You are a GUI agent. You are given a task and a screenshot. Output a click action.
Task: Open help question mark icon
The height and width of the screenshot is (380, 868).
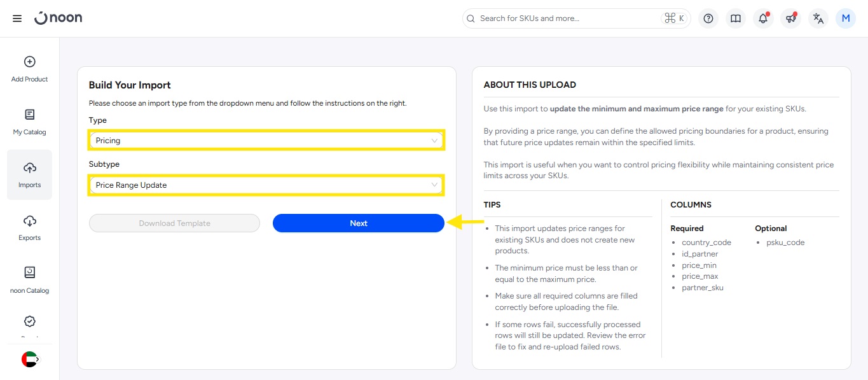tap(708, 18)
